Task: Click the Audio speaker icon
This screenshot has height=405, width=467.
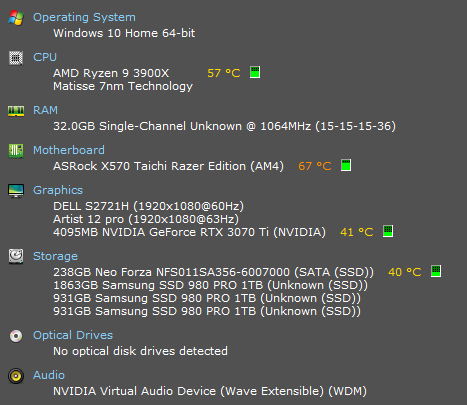Action: tap(16, 376)
